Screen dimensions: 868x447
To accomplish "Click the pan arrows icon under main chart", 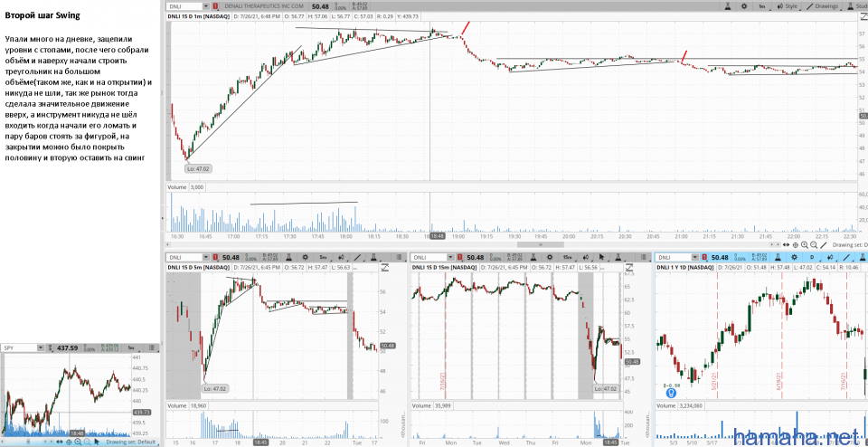I will pyautogui.click(x=786, y=244).
